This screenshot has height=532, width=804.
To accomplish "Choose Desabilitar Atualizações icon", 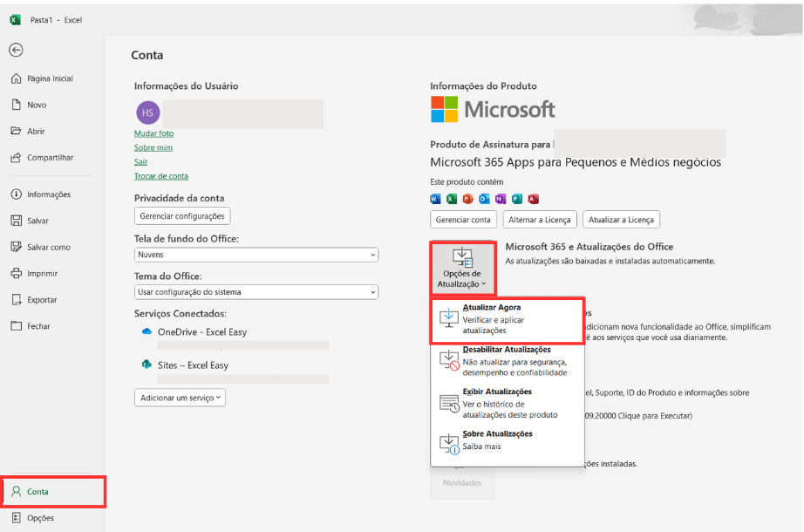I will click(x=448, y=360).
